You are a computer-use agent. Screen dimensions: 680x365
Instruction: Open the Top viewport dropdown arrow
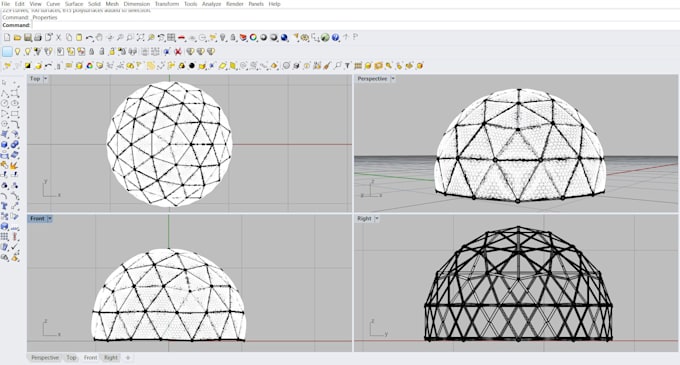tap(46, 78)
